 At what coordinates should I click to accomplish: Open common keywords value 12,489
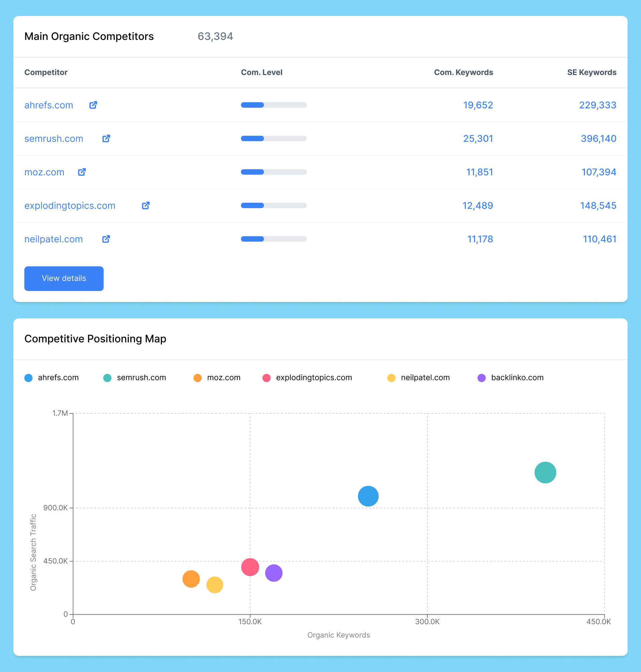tap(478, 206)
